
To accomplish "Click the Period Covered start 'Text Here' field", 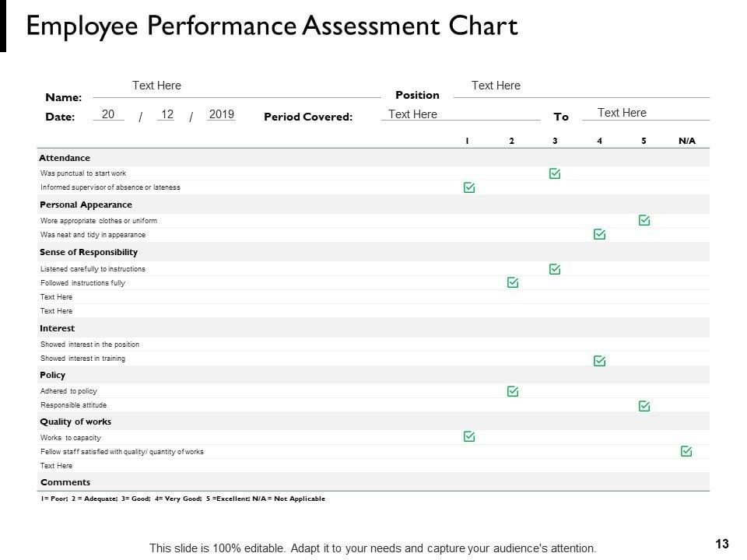I will [x=412, y=114].
